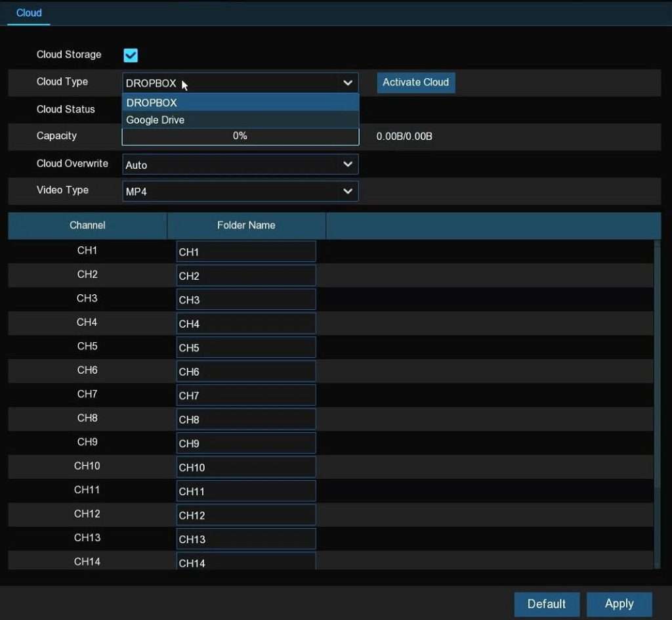The image size is (672, 620).
Task: Click the Activate Cloud button
Action: (x=415, y=82)
